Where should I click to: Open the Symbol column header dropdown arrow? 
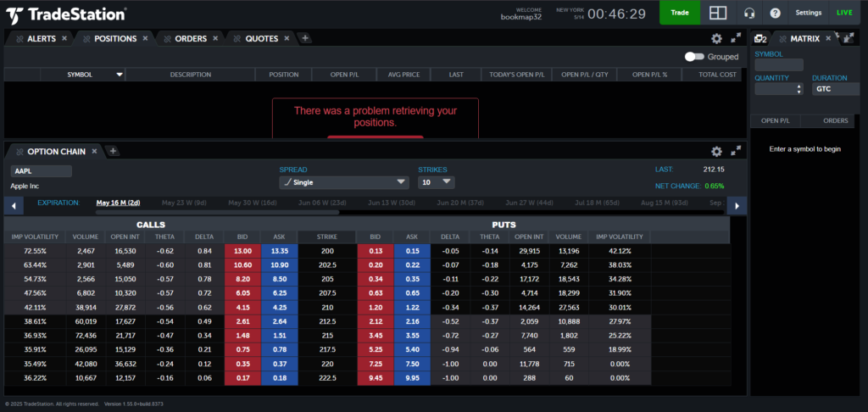(x=120, y=75)
